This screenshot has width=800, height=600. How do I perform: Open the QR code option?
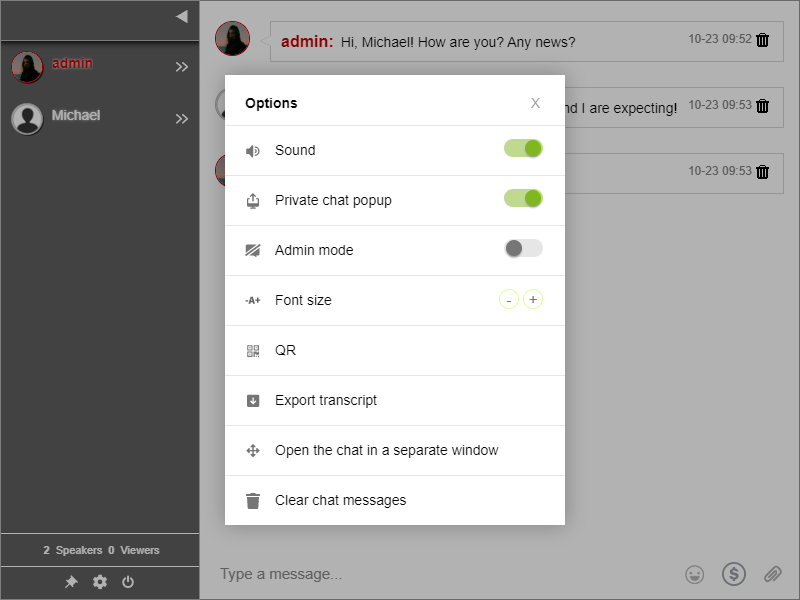pos(285,350)
